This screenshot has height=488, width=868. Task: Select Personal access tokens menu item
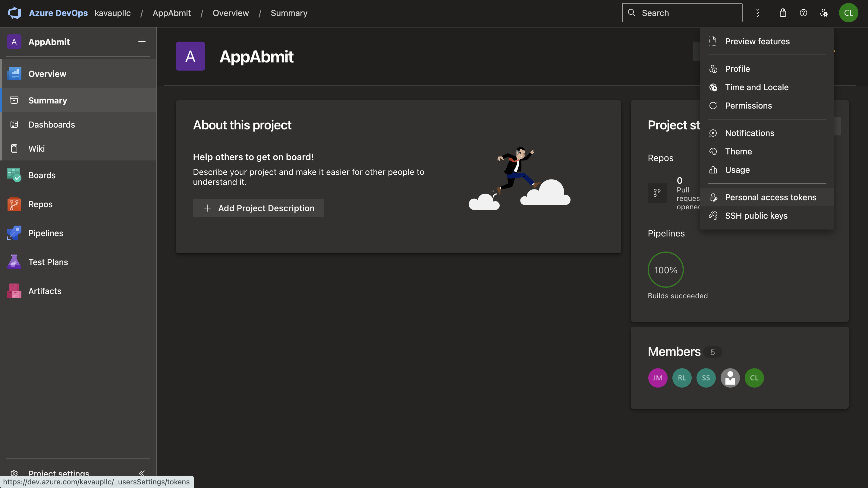pyautogui.click(x=770, y=197)
